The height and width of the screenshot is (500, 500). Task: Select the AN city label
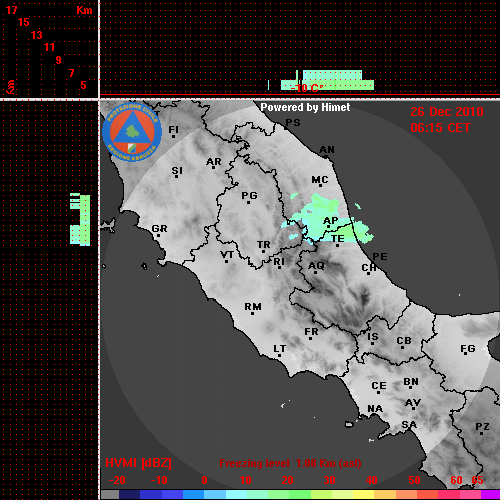coord(327,150)
